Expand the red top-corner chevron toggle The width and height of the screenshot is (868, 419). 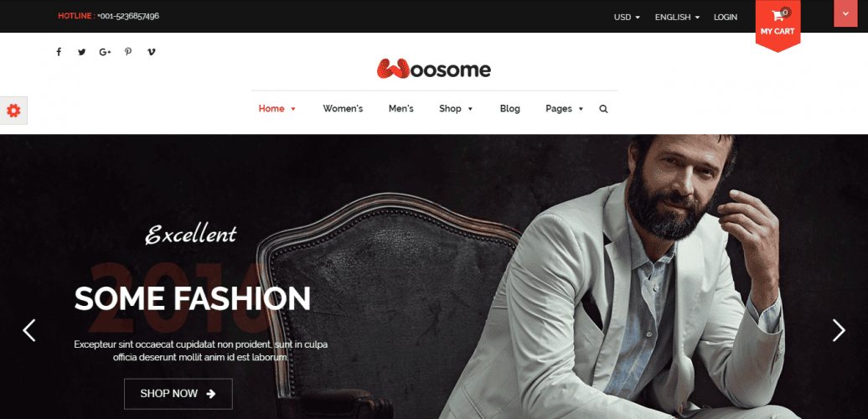point(845,13)
